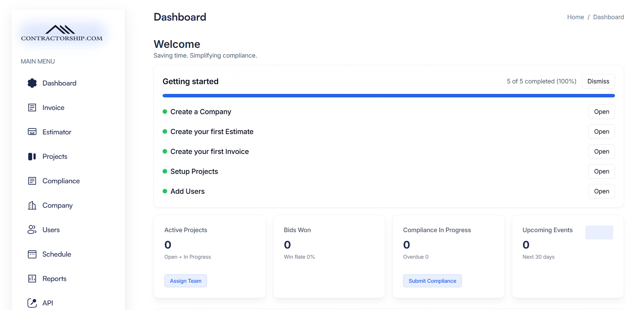Viewport: 644px width, 310px height.
Task: Click the API icon in sidebar
Action: pos(32,303)
